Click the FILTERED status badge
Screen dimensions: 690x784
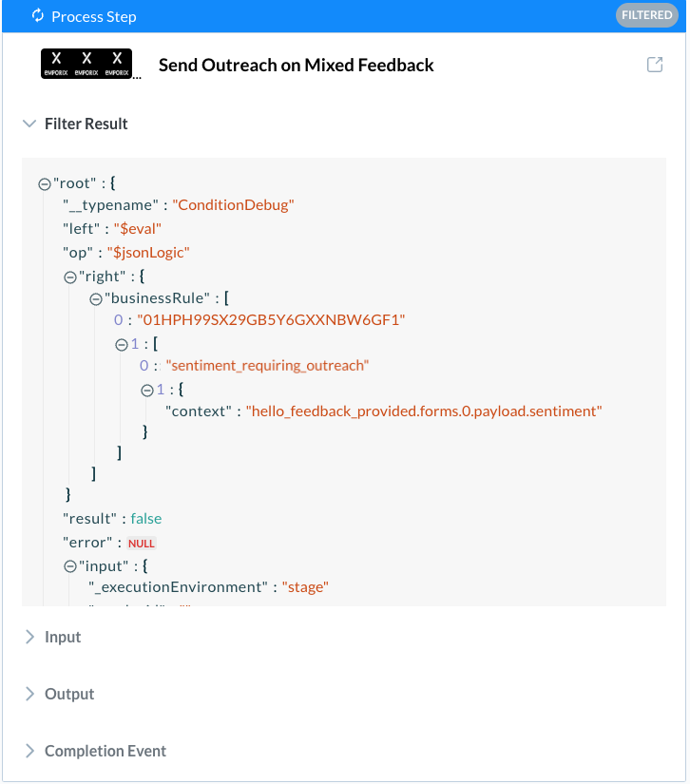[646, 15]
